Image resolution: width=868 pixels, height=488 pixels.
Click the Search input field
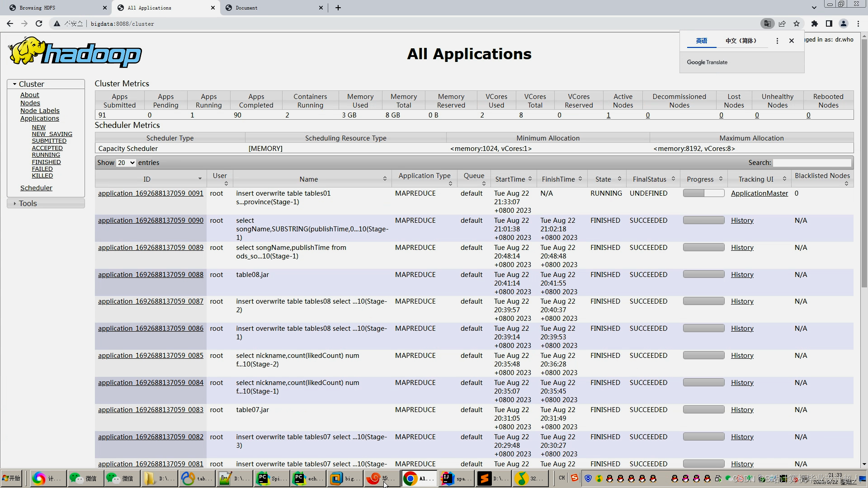pos(812,162)
